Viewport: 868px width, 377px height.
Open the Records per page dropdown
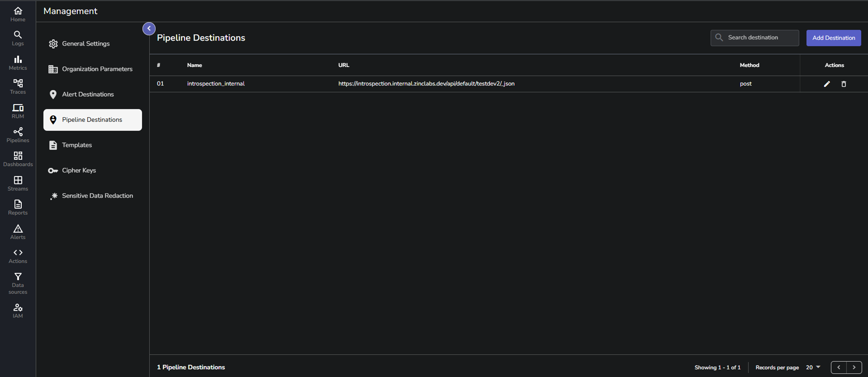point(813,367)
